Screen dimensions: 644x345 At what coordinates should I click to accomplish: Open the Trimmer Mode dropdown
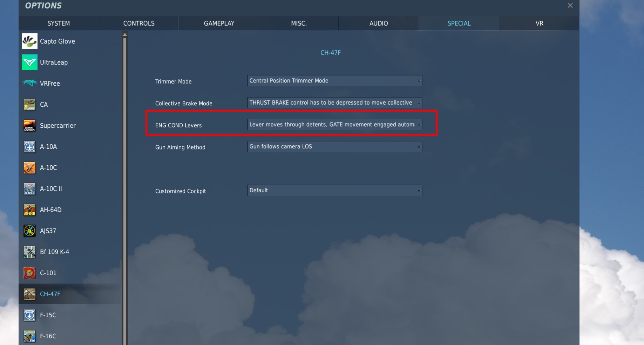point(334,81)
